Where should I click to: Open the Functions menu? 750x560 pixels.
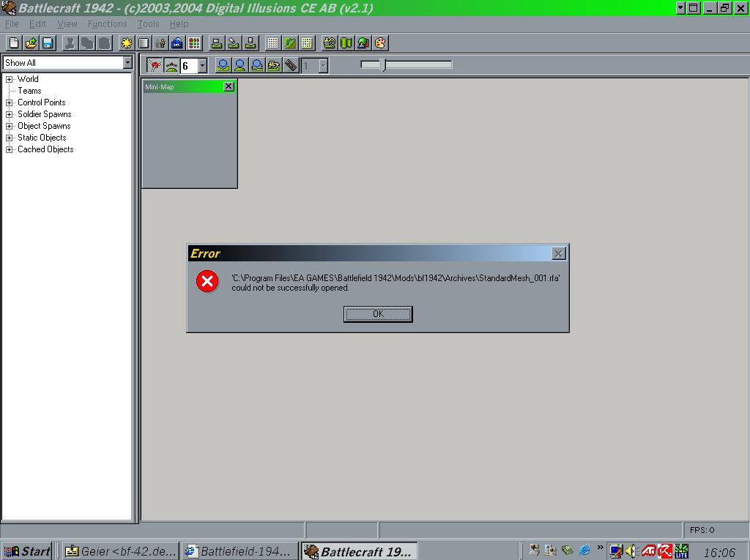pyautogui.click(x=107, y=24)
